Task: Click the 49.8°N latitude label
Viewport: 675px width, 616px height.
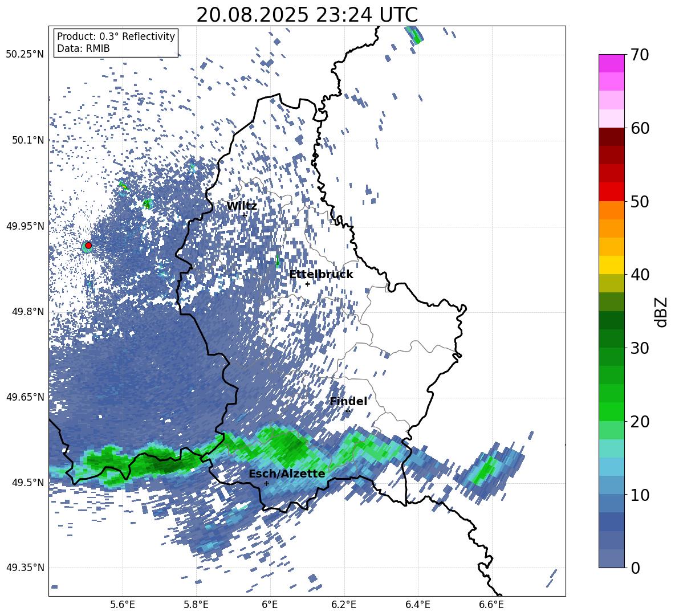Action: [27, 312]
